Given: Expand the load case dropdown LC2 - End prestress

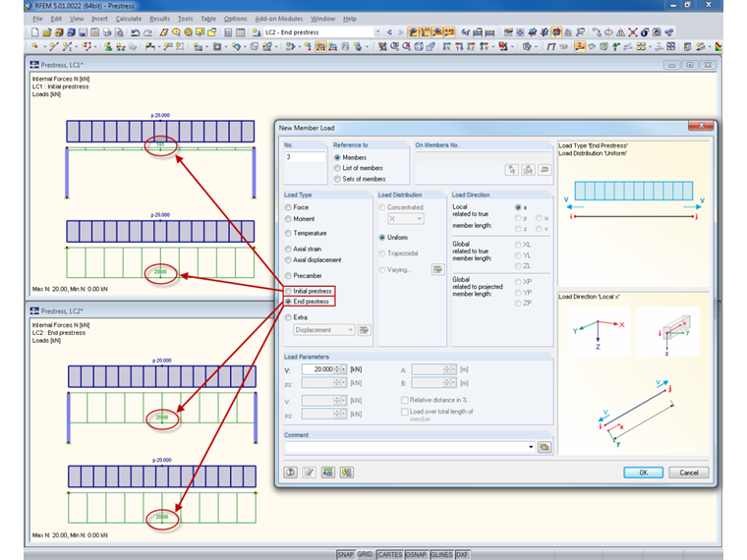Looking at the screenshot, I should [x=376, y=32].
